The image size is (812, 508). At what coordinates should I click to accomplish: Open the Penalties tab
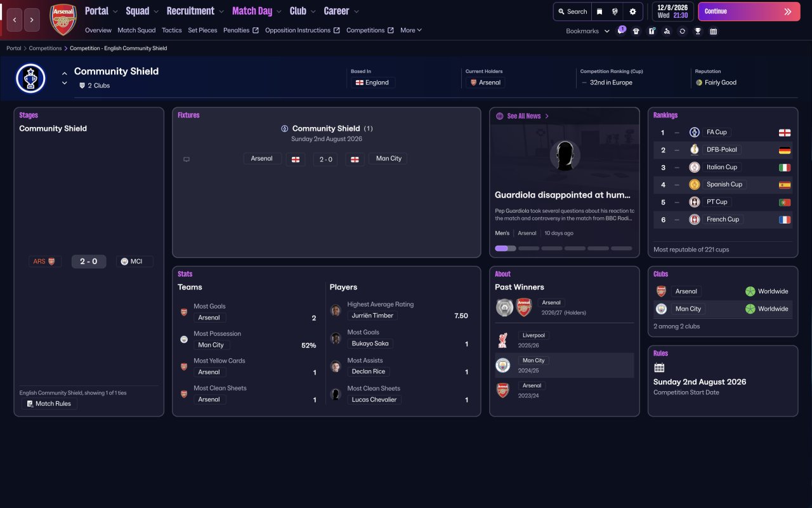241,30
